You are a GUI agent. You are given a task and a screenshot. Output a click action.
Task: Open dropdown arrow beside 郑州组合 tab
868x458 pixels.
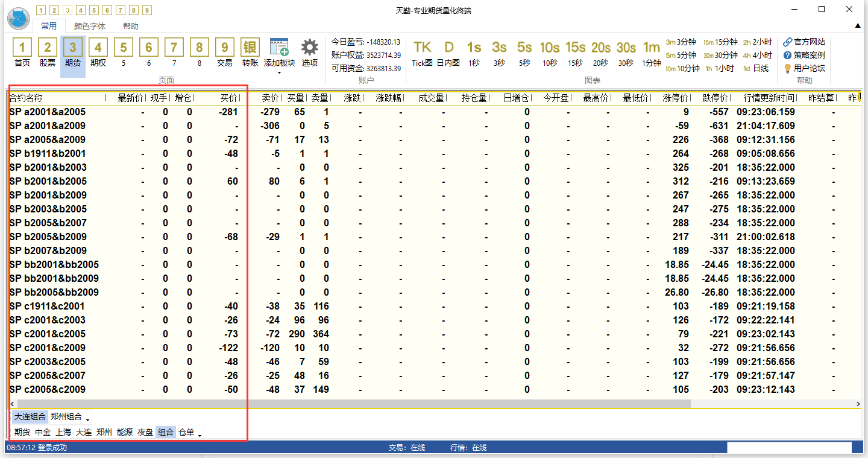click(88, 419)
